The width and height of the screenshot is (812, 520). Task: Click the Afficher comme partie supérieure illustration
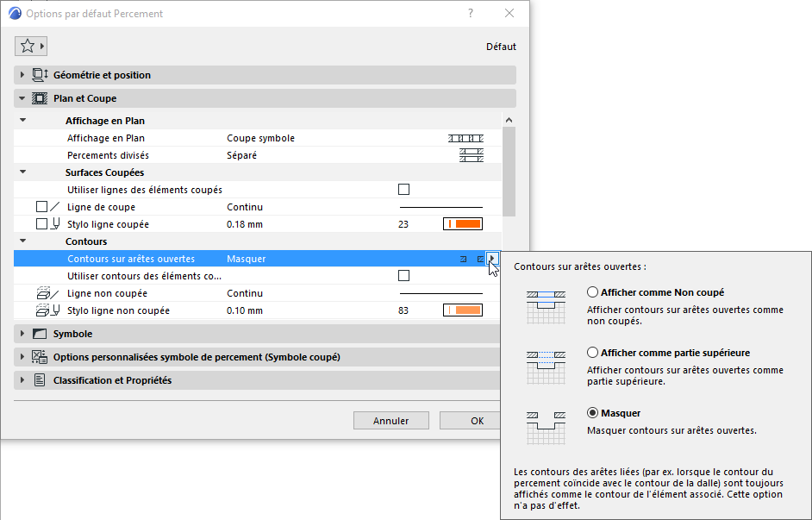(546, 367)
